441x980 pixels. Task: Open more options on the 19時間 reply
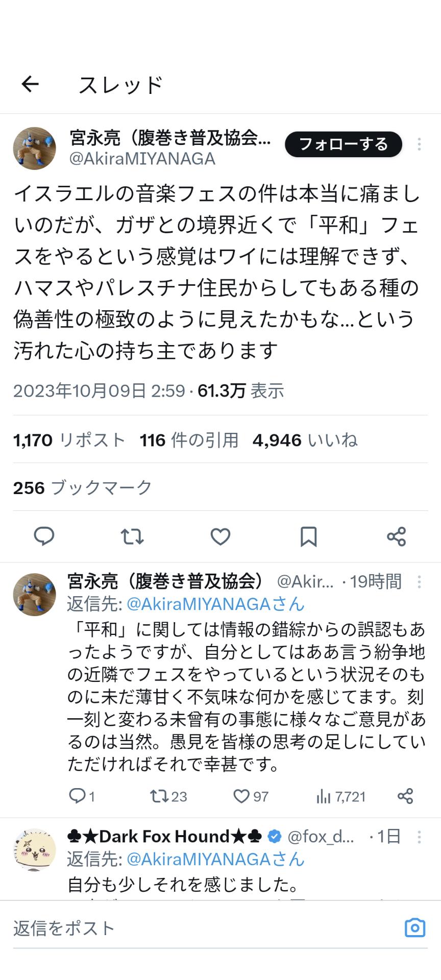point(419,581)
